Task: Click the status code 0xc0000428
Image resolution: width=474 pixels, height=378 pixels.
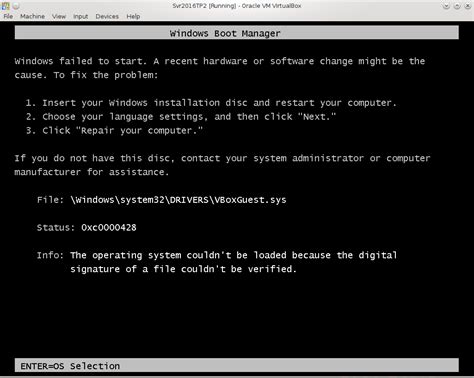Action: point(109,227)
